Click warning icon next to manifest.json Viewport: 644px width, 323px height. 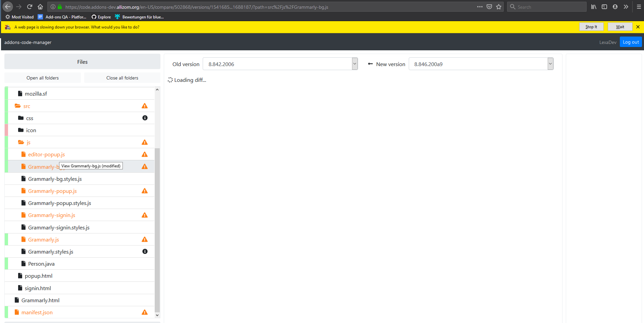145,312
